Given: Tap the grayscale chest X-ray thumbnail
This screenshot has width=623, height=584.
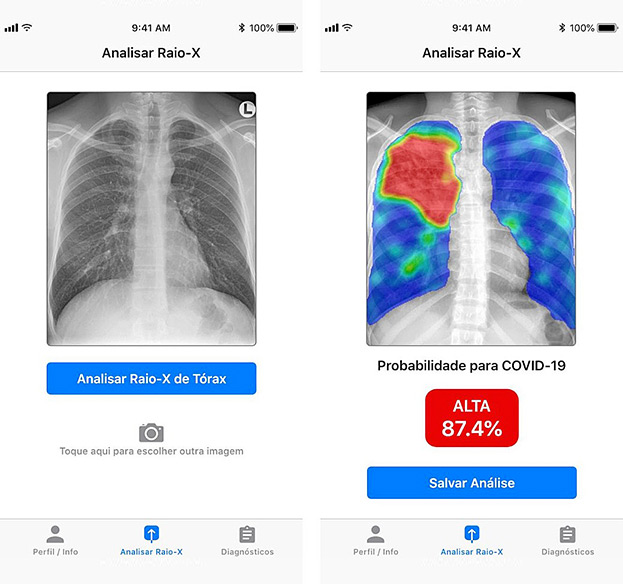Looking at the screenshot, I should (151, 219).
